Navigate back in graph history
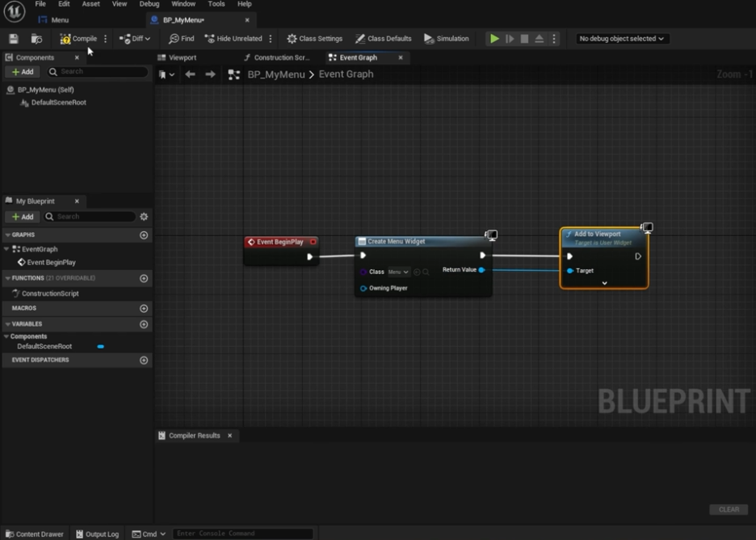 click(190, 74)
